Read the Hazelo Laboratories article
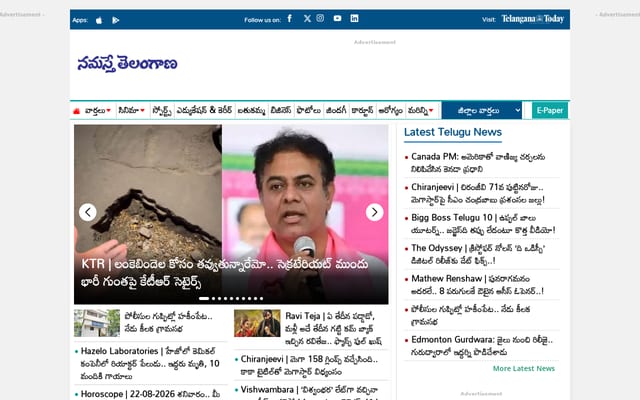640x400 pixels. click(x=150, y=363)
